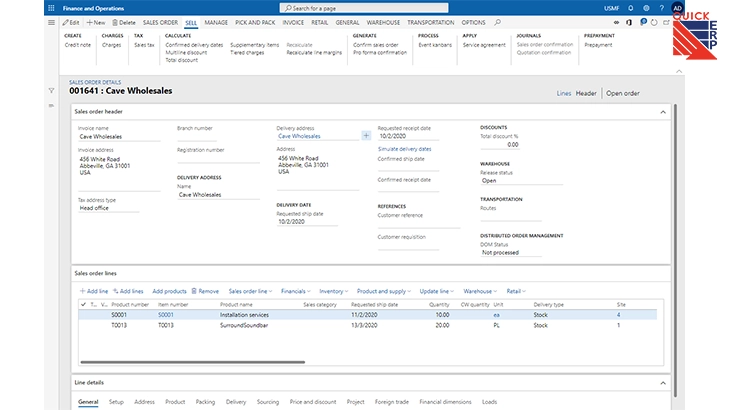The image size is (729, 410).
Task: Add a delivery address with plus icon
Action: [366, 136]
